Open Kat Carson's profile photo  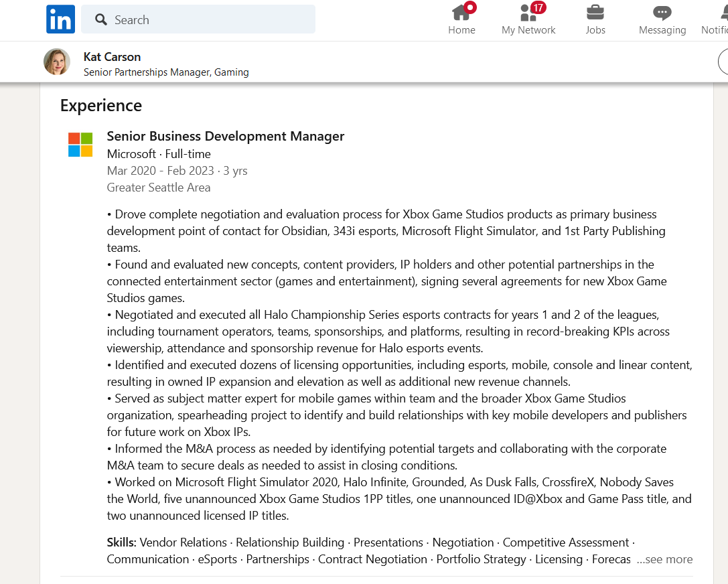(x=57, y=62)
